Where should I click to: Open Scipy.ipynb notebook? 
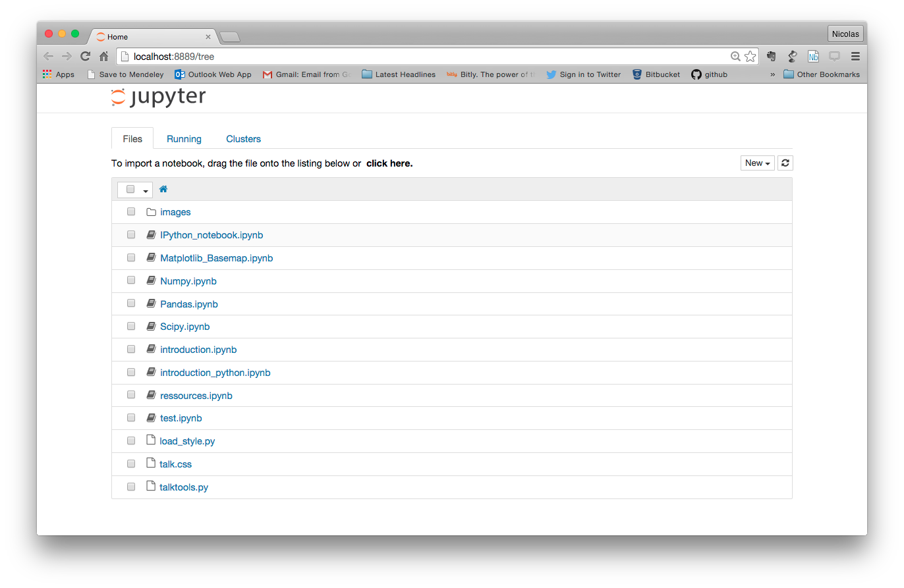(185, 327)
